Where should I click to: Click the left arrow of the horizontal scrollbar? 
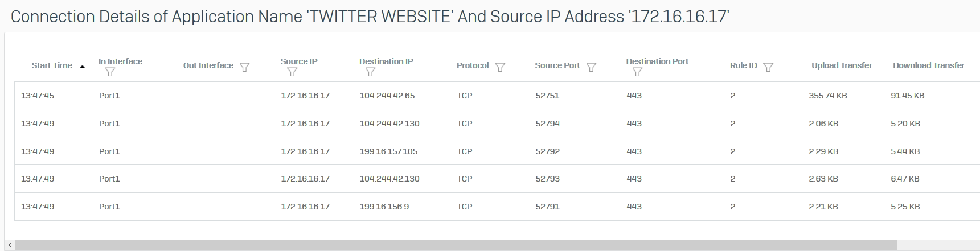(x=10, y=245)
